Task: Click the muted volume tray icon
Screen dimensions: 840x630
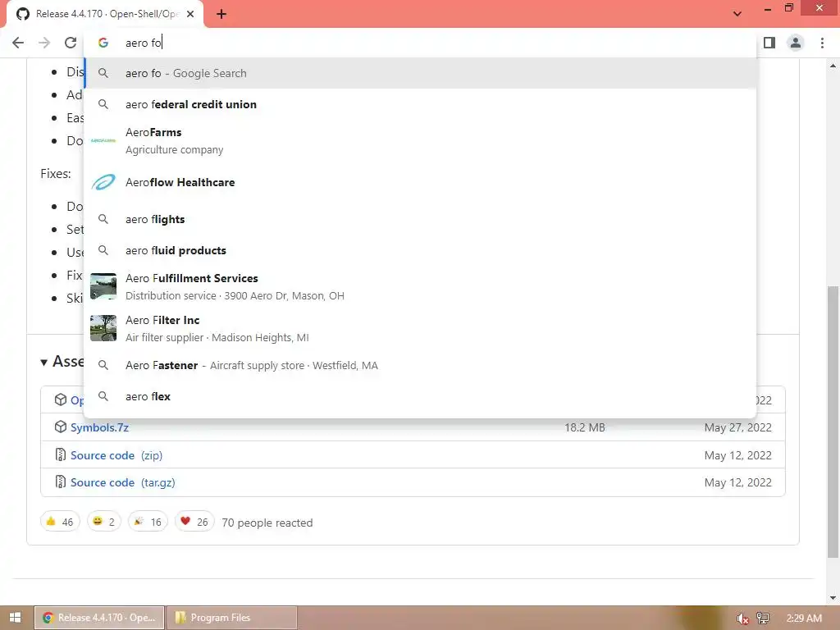Action: coord(742,619)
